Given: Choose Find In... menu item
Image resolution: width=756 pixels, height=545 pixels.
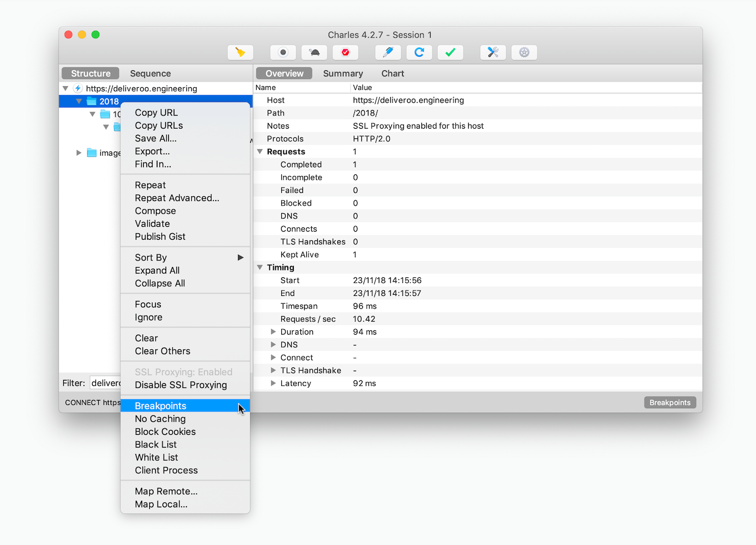Looking at the screenshot, I should click(x=185, y=164).
